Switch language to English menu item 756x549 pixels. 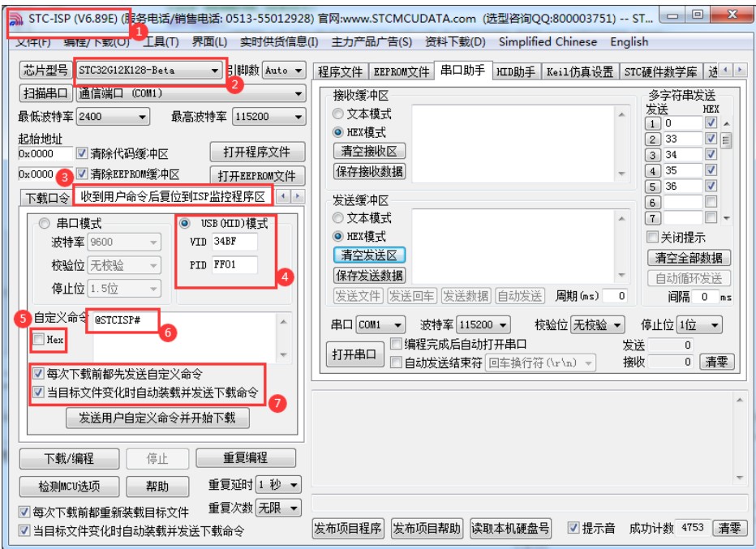coord(629,42)
